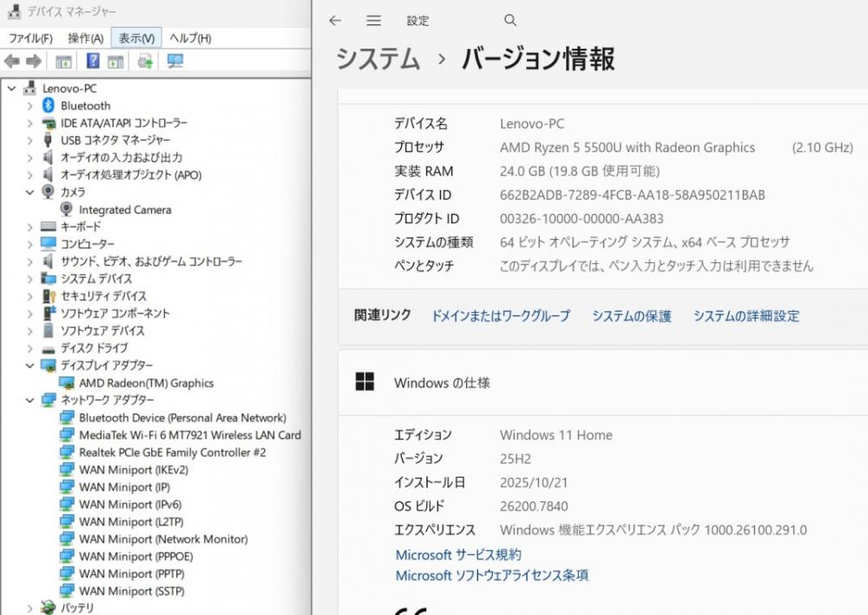Select the Integrated Camera device

click(124, 209)
